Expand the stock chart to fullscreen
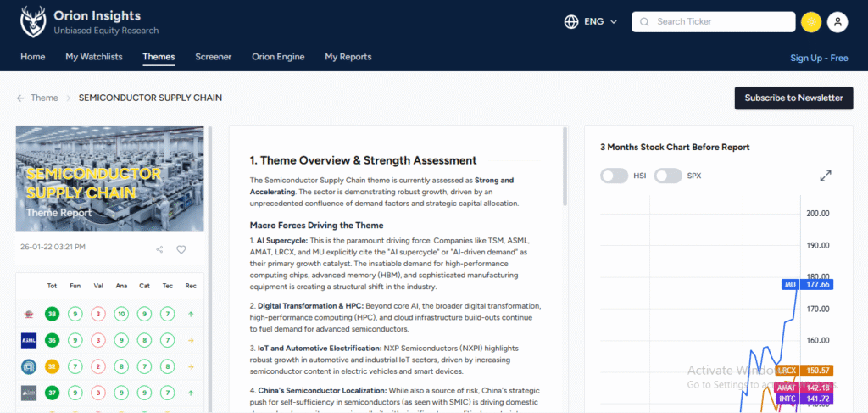 (x=826, y=176)
